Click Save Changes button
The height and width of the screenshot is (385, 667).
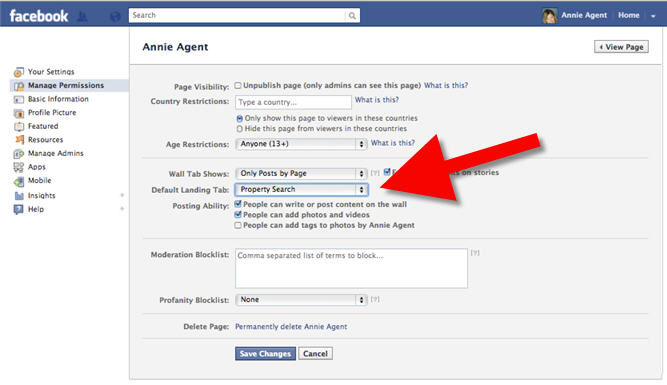tap(265, 354)
